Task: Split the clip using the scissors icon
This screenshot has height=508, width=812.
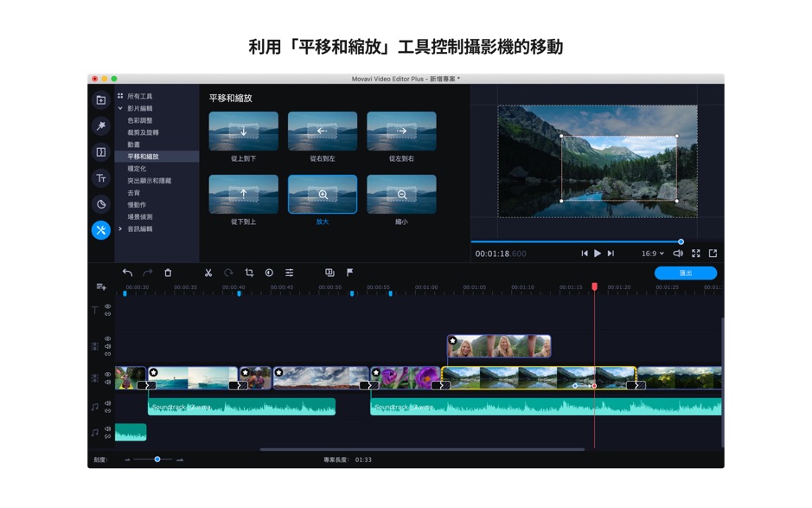Action: click(x=208, y=273)
